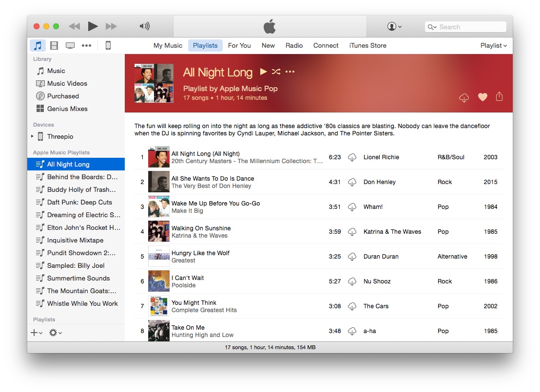Love this playlist with heart icon
Viewport: 540px width, 392px height.
tap(482, 97)
